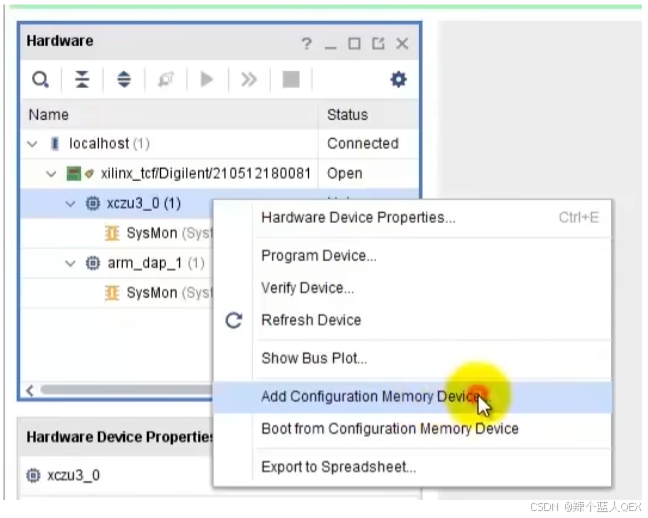The height and width of the screenshot is (518, 648).
Task: Choose Program Device... from context menu
Action: [x=412, y=256]
